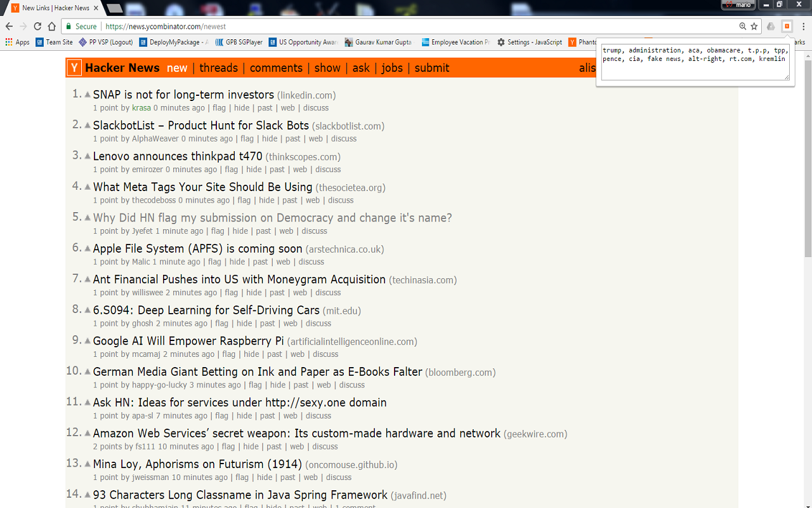Open the 93 Characters Long Classname article
This screenshot has height=508, width=812.
(x=240, y=495)
